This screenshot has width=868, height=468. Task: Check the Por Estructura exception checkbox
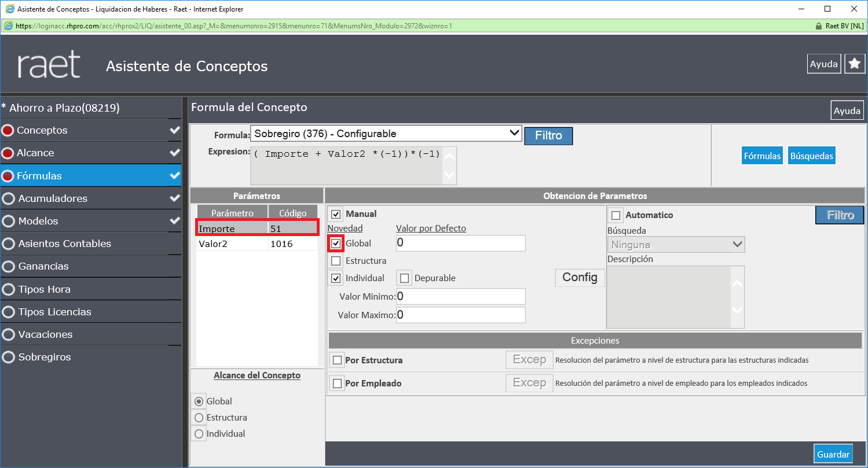click(x=337, y=360)
